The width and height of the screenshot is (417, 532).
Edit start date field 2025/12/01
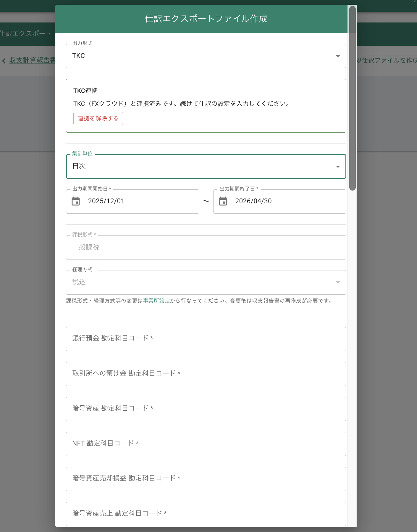point(132,201)
